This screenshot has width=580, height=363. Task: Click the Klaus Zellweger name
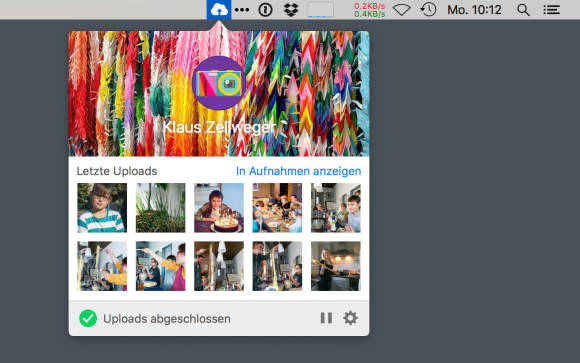coord(219,127)
